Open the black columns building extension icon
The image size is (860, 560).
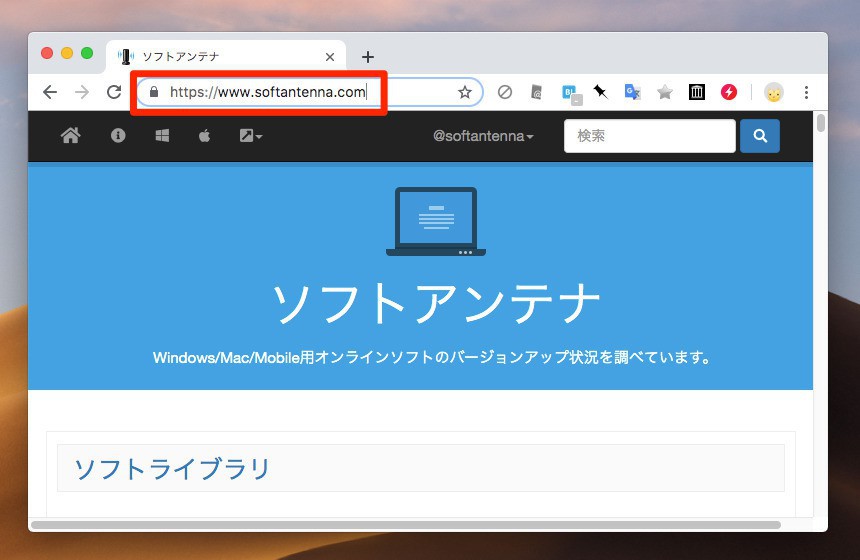pyautogui.click(x=697, y=92)
